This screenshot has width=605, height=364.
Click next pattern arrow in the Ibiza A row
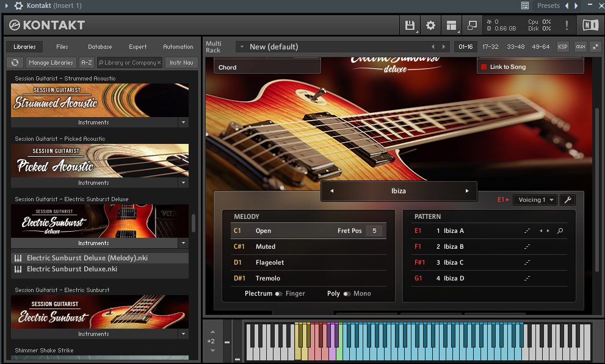[548, 230]
